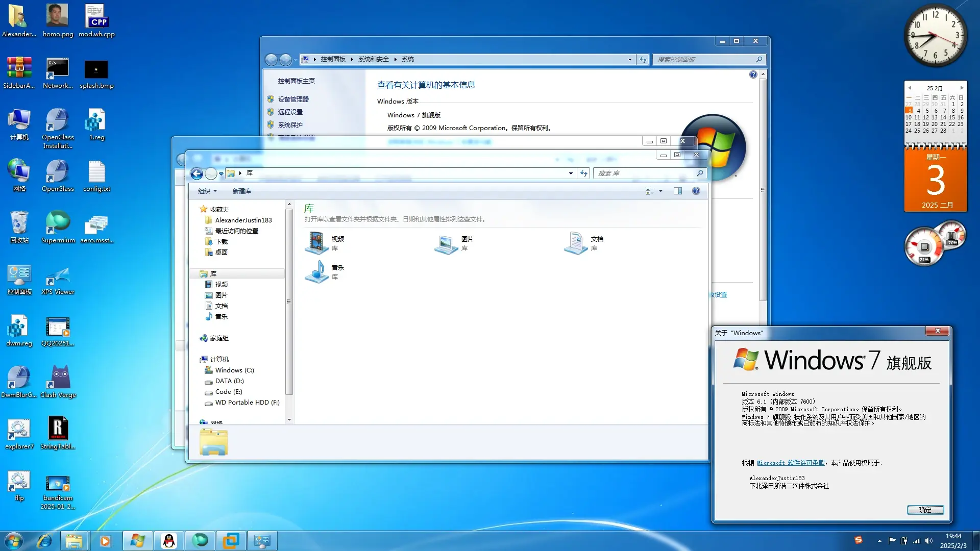Open QQ from the taskbar
The width and height of the screenshot is (980, 551).
[x=168, y=541]
